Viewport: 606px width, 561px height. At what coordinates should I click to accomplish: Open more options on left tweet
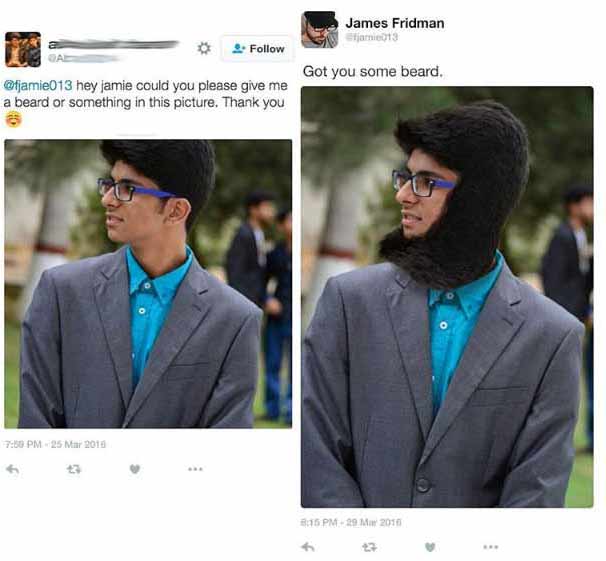(195, 469)
